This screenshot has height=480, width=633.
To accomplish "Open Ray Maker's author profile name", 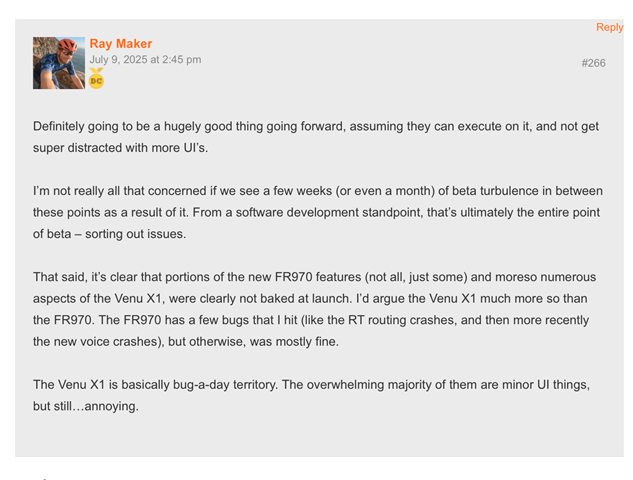I will point(121,43).
